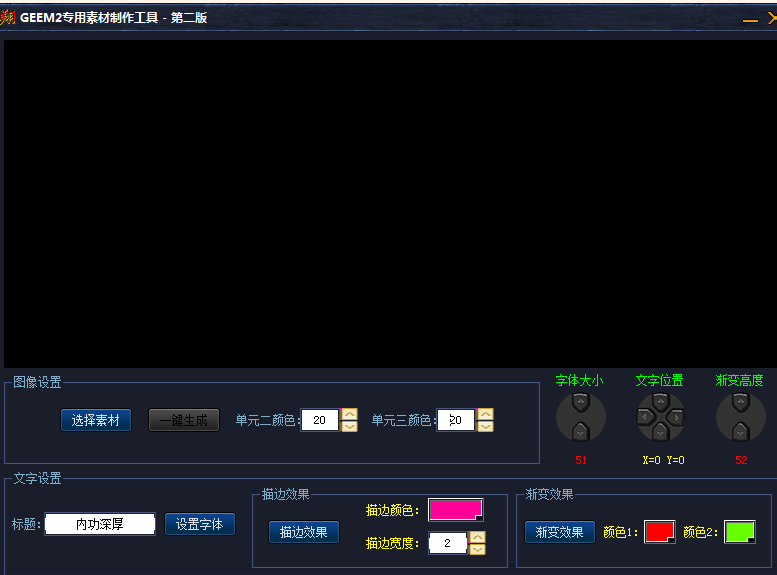Decrease gradient height with 渐变高度 down arrow
The image size is (777, 575).
click(740, 431)
